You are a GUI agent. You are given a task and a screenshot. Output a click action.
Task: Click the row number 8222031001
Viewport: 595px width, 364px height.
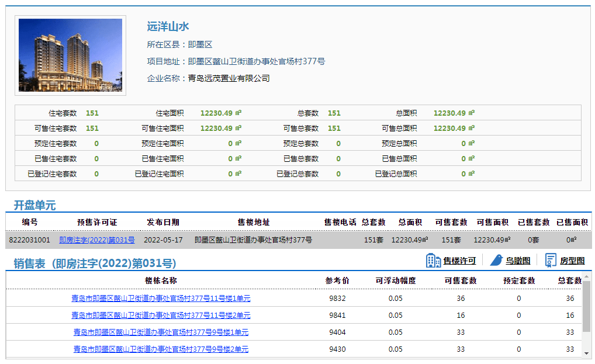(29, 240)
